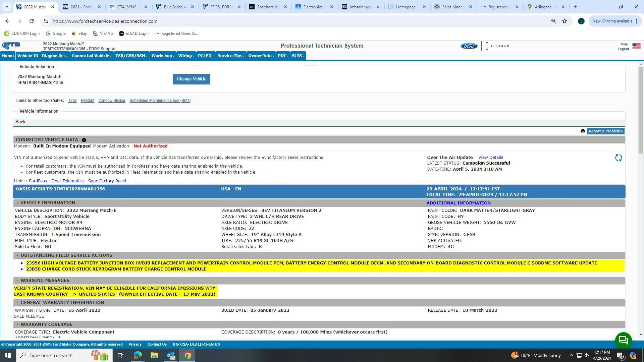
Task: Click Report a Problem button
Action: (x=605, y=131)
